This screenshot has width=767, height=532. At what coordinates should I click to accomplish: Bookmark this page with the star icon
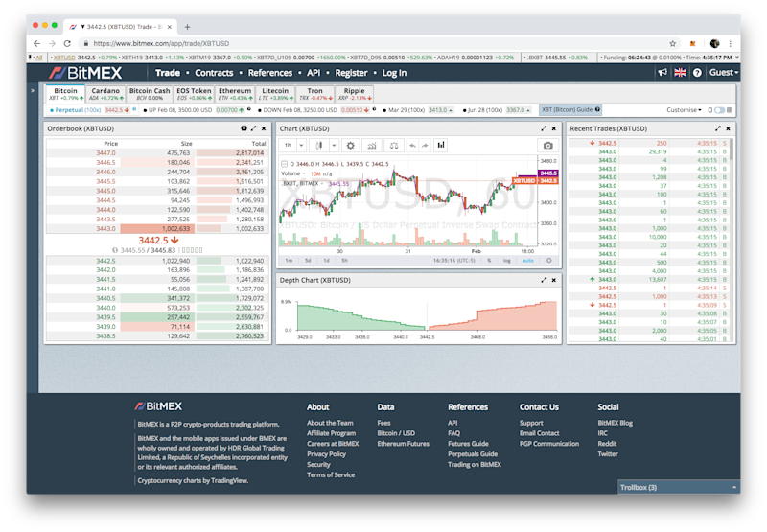tap(673, 43)
